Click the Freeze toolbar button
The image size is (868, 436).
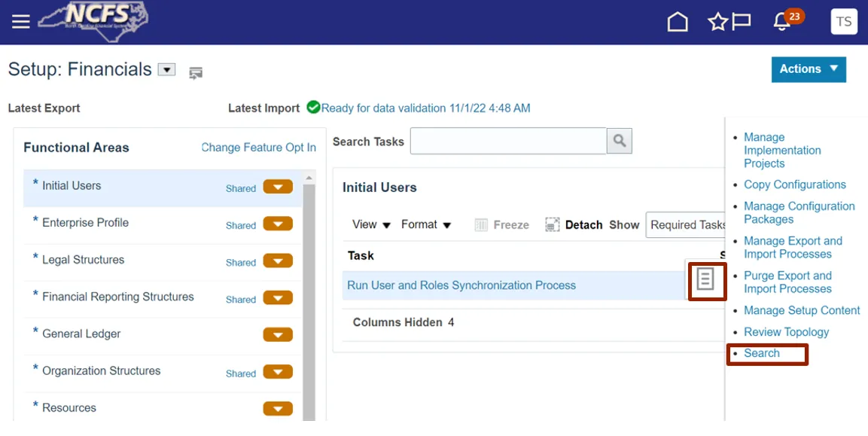click(502, 225)
